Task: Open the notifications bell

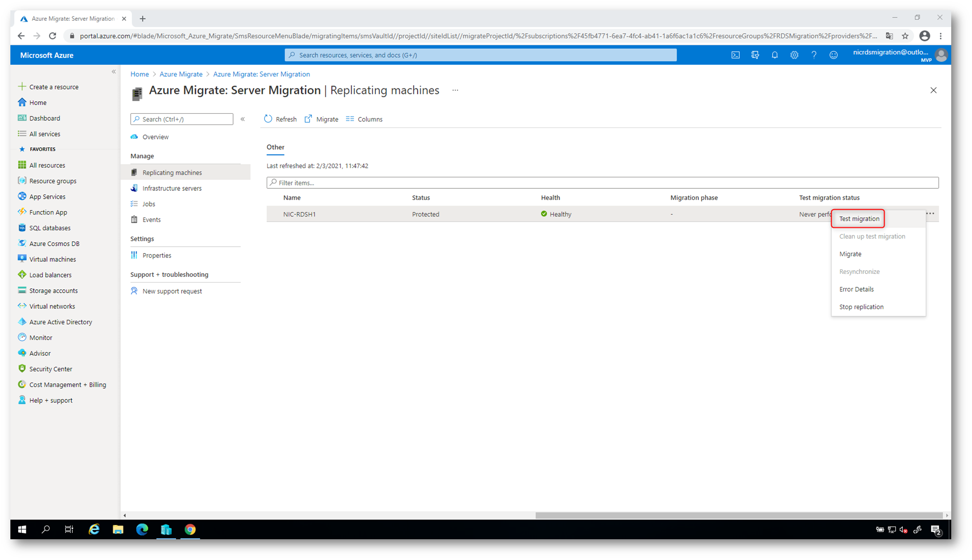Action: [x=775, y=55]
